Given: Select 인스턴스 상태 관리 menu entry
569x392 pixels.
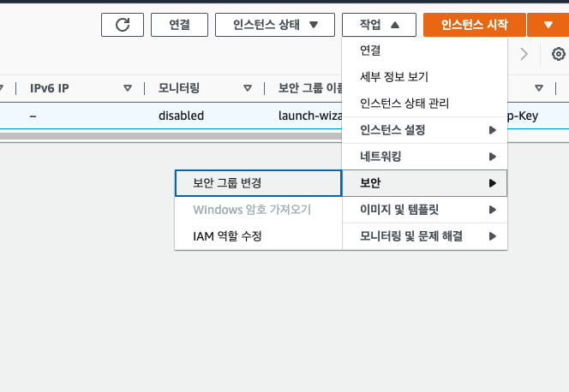Looking at the screenshot, I should [x=424, y=104].
